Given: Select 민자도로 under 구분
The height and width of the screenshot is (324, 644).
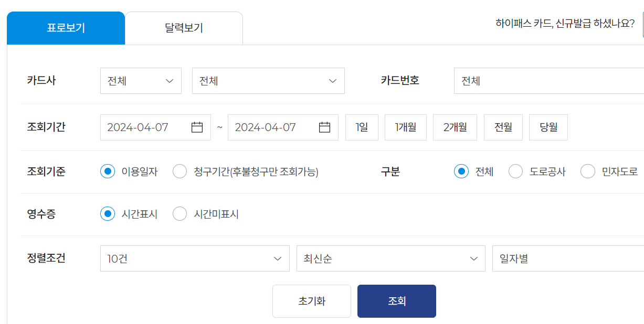Looking at the screenshot, I should [588, 171].
